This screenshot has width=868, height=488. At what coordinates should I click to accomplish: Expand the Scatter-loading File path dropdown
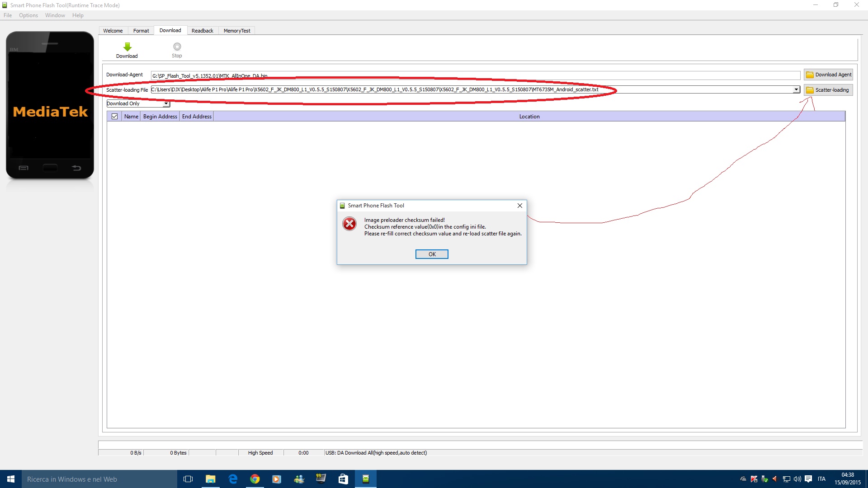tap(796, 89)
